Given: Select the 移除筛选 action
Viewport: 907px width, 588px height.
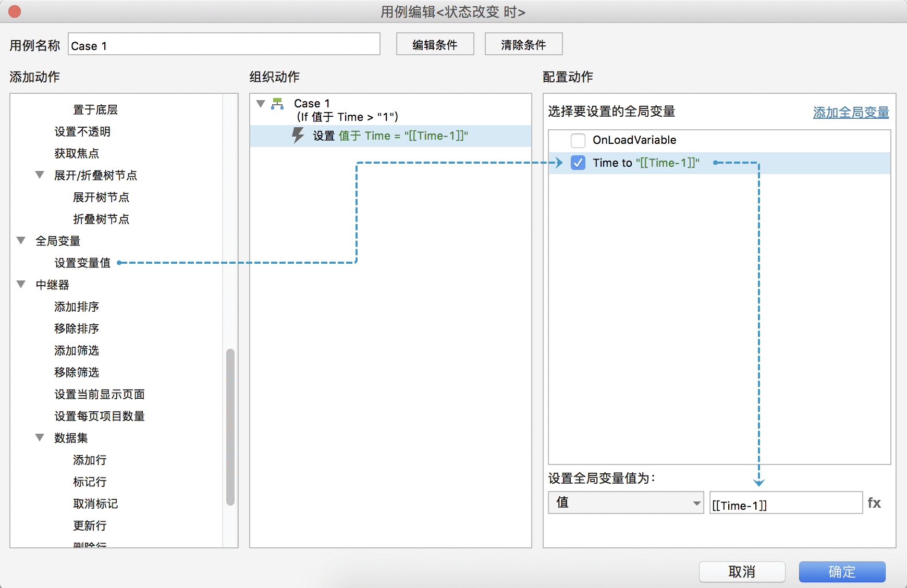Looking at the screenshot, I should click(x=77, y=372).
